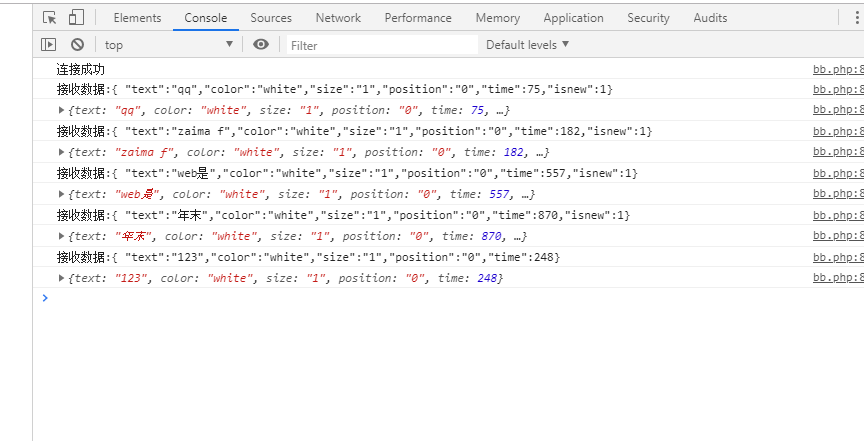Viewport: 864px width, 441px height.
Task: Open bb.php link for time 870 object row
Action: (x=838, y=235)
